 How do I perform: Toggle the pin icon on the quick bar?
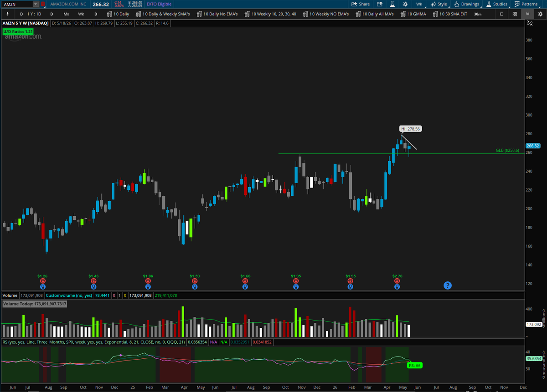pos(7,14)
